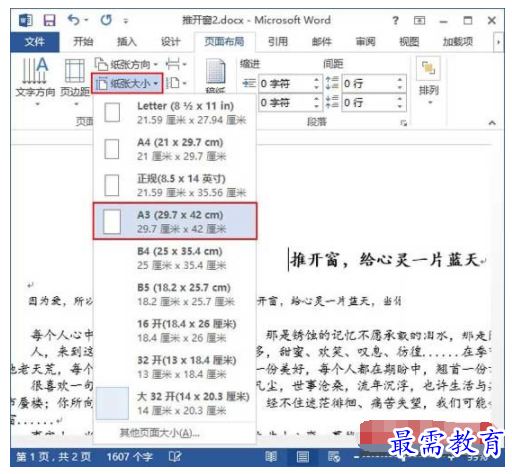The width and height of the screenshot is (512, 474).
Task: Choose Letter (8 ½ x 11 in) paper size
Action: pyautogui.click(x=175, y=113)
